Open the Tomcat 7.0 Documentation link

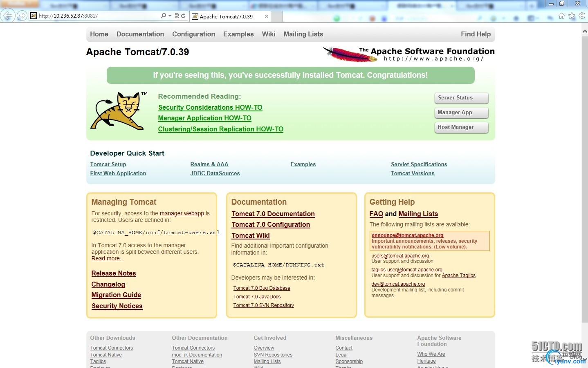(273, 214)
